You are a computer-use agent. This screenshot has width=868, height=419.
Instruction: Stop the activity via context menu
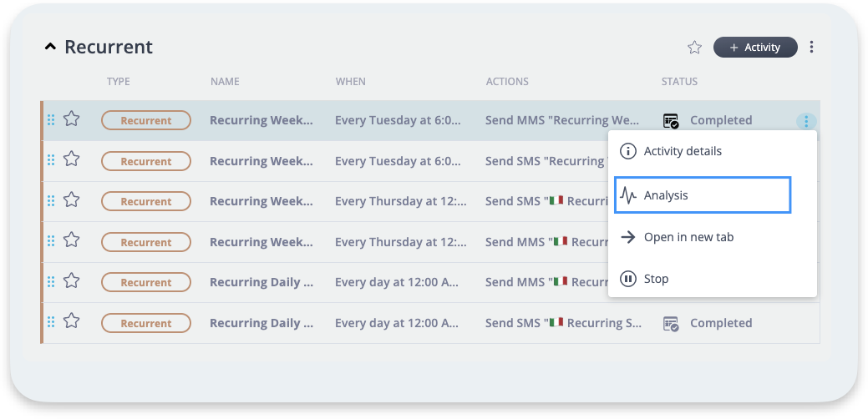655,279
